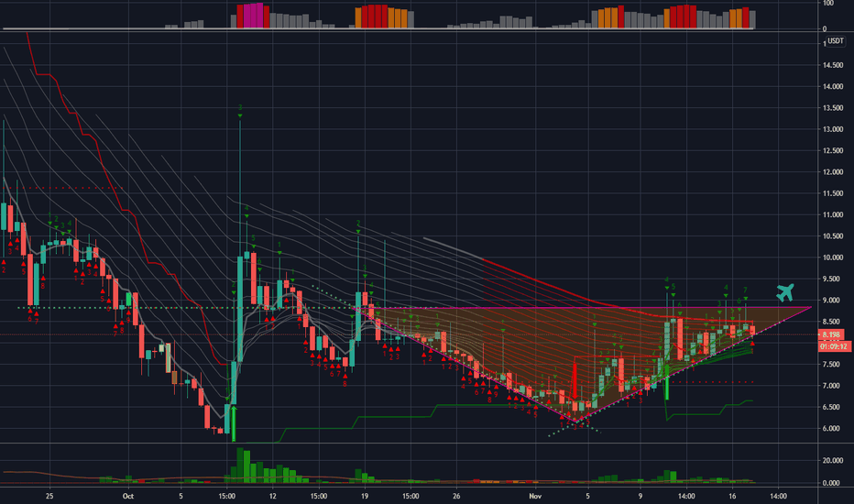Click the Nov label on the time axis
This screenshot has height=504, width=854.
pyautogui.click(x=535, y=496)
